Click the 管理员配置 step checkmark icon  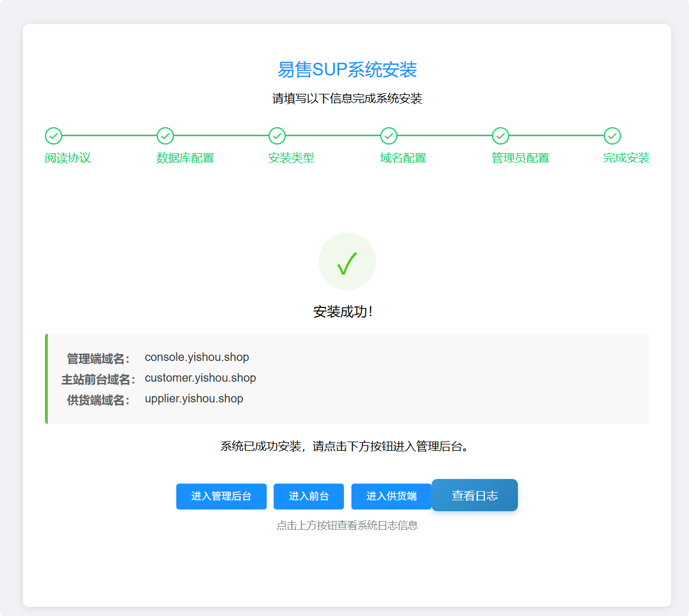tap(500, 136)
